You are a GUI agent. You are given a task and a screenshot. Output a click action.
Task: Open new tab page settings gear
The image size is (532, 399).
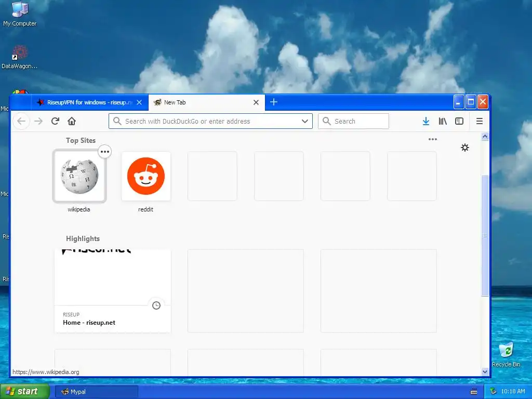pyautogui.click(x=465, y=148)
